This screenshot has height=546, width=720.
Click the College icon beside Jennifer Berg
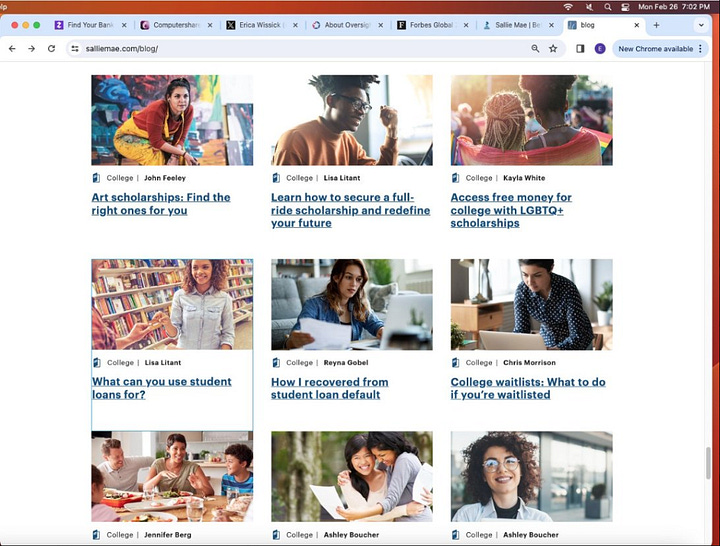(x=96, y=535)
